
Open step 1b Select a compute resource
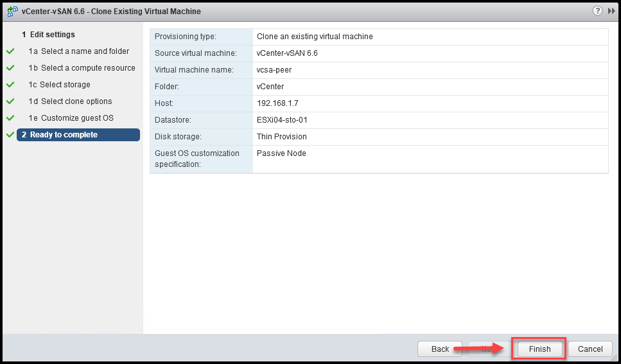point(82,68)
